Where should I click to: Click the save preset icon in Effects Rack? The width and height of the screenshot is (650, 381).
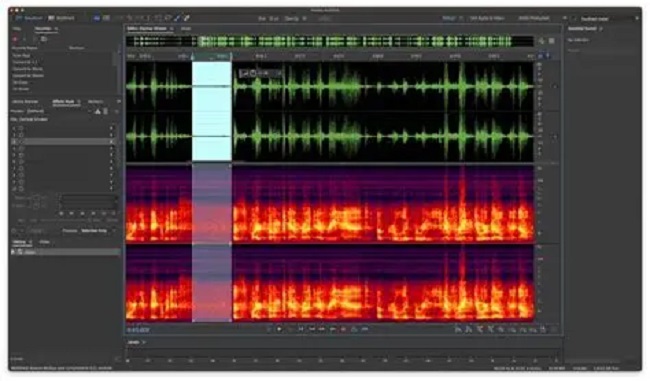click(98, 112)
